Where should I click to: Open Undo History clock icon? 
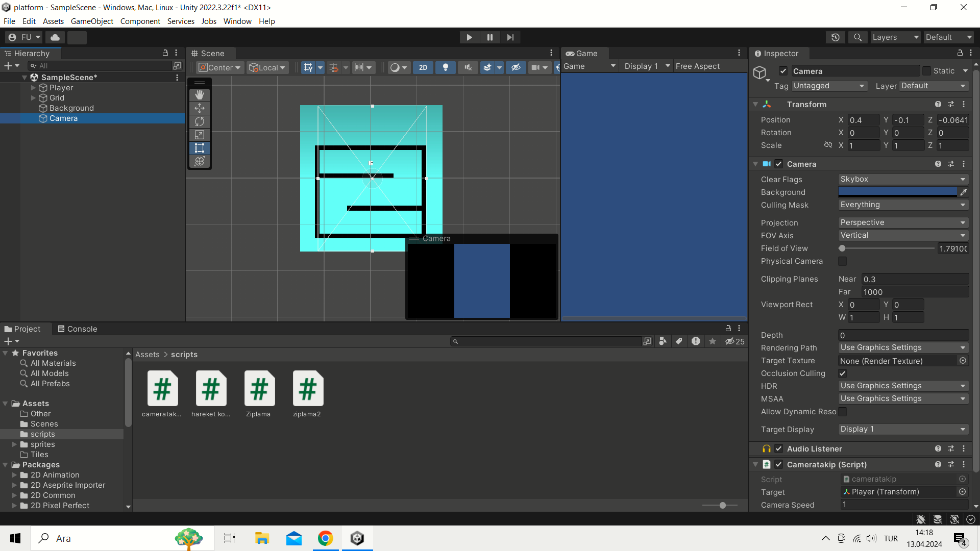click(836, 37)
